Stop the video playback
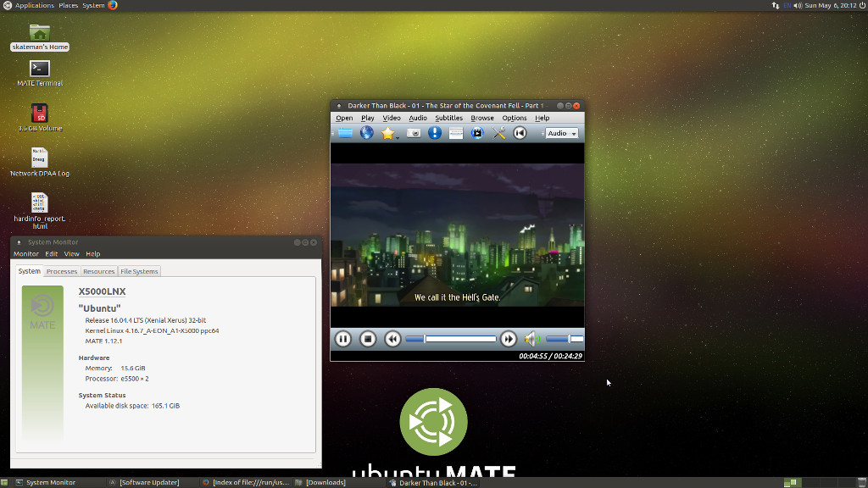Screen dimensions: 868x488 point(368,339)
